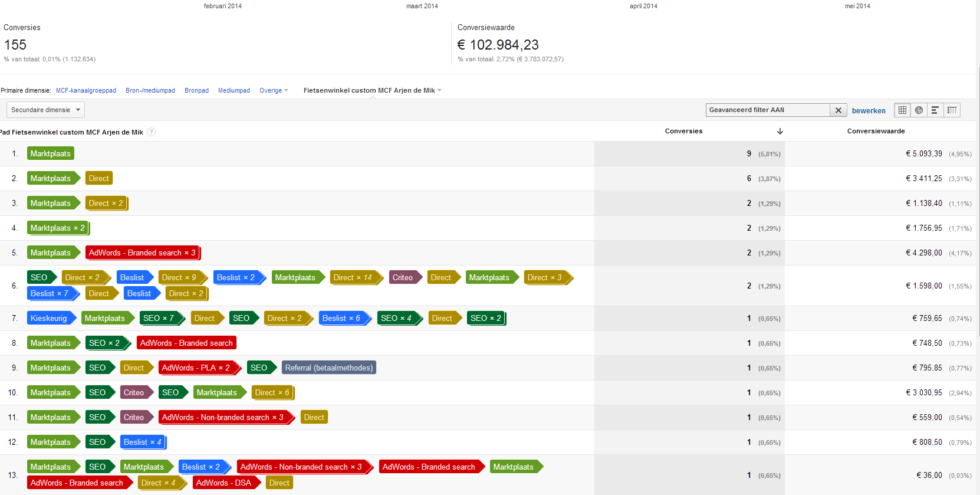Viewport: 980px width, 495px height.
Task: Sort by Conversiewaarde column header
Action: point(876,132)
